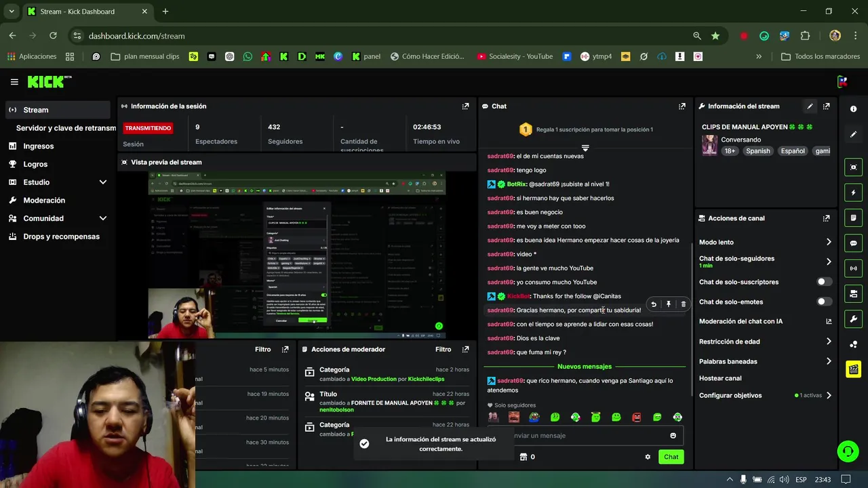Click the shop icon below chat input
The image size is (868, 488).
524,457
